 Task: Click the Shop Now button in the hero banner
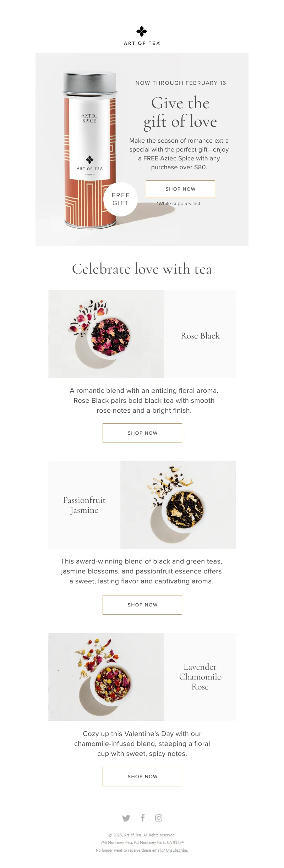coord(180,189)
